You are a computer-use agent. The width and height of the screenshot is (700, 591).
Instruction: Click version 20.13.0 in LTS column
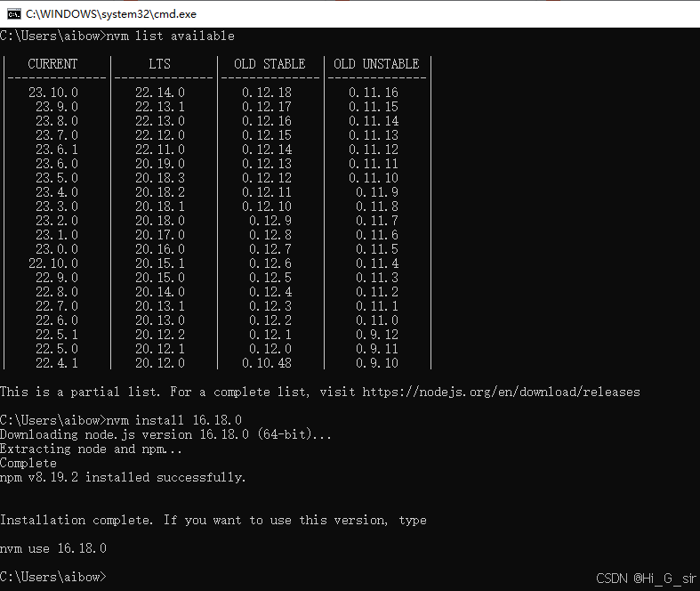click(x=160, y=320)
